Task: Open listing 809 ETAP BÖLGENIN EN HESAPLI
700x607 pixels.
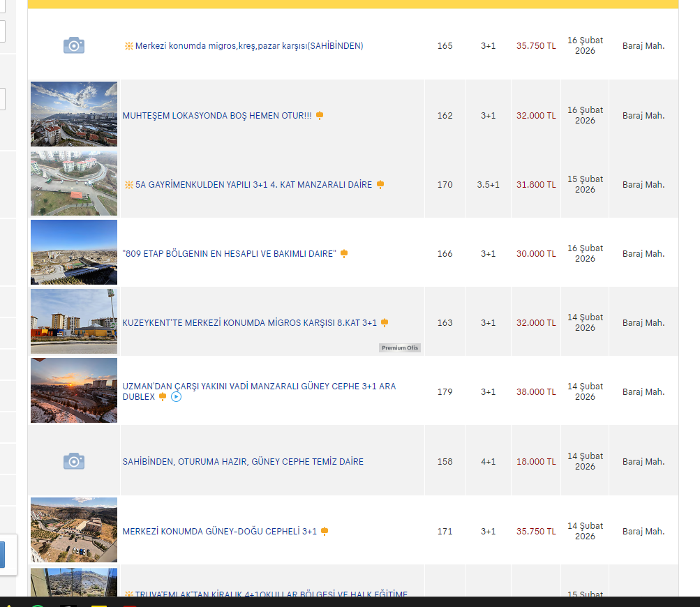Action: [230, 254]
